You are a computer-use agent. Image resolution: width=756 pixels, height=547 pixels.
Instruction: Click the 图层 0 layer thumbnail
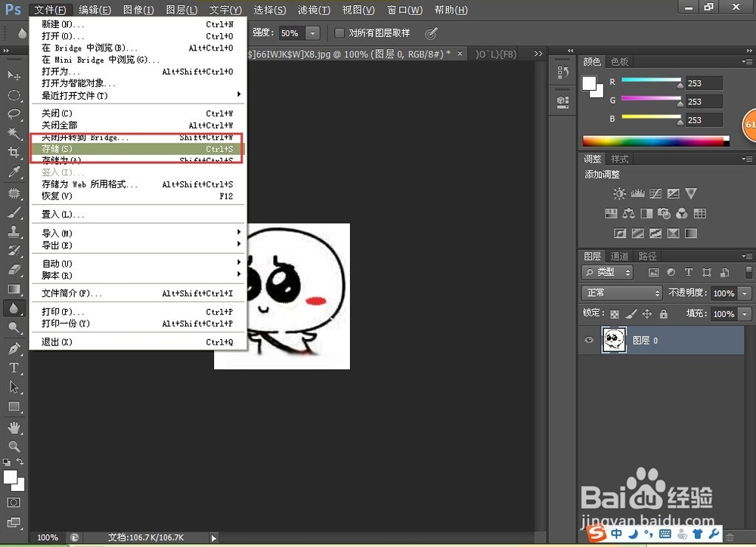(x=614, y=339)
